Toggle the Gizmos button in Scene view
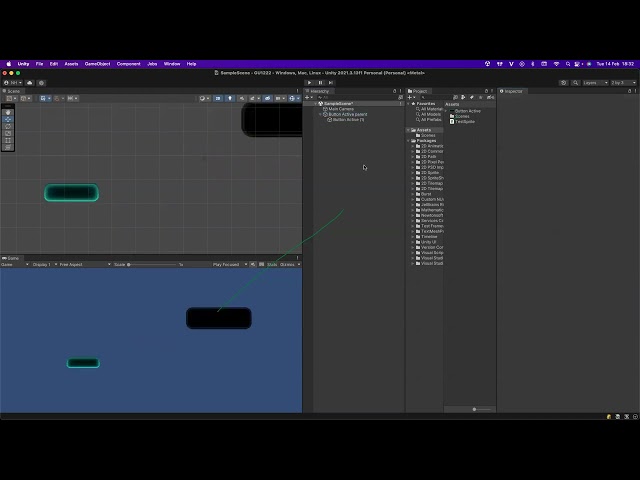Image resolution: width=640 pixels, height=480 pixels. [293, 98]
